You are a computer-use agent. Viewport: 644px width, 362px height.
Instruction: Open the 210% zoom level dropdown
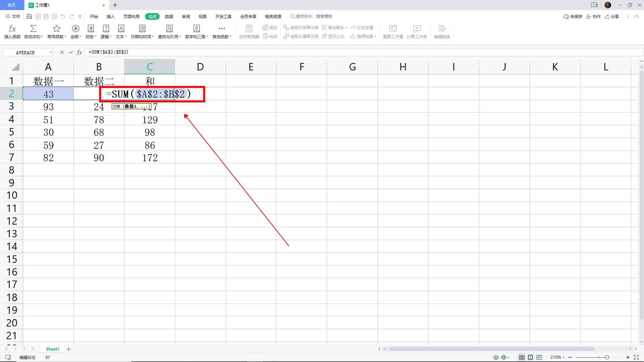557,357
